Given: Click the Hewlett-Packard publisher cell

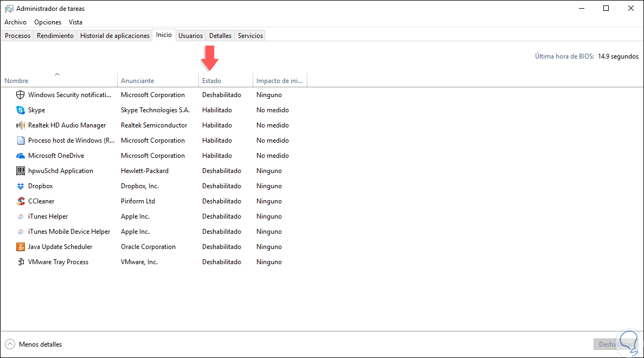Looking at the screenshot, I should click(x=145, y=171).
